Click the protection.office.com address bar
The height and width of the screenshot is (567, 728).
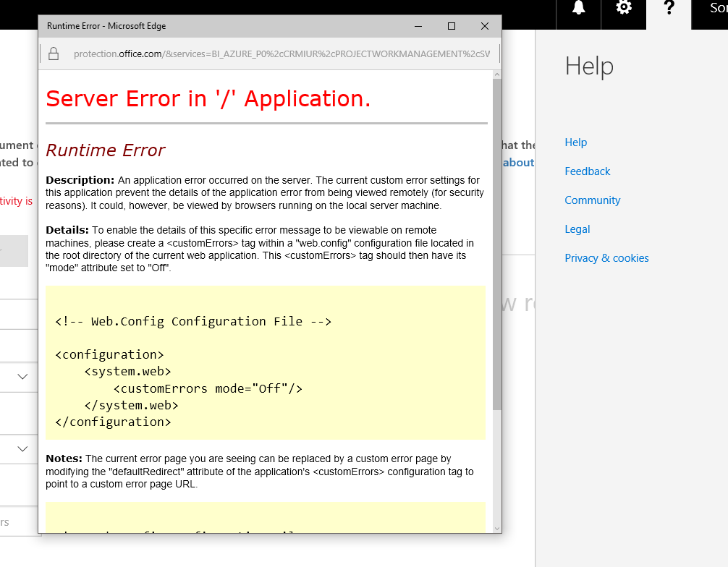(282, 54)
